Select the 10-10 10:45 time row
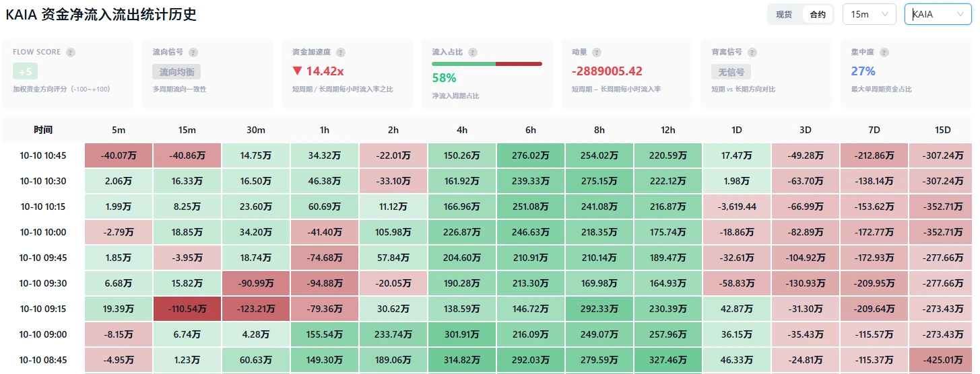The width and height of the screenshot is (980, 374). [43, 155]
